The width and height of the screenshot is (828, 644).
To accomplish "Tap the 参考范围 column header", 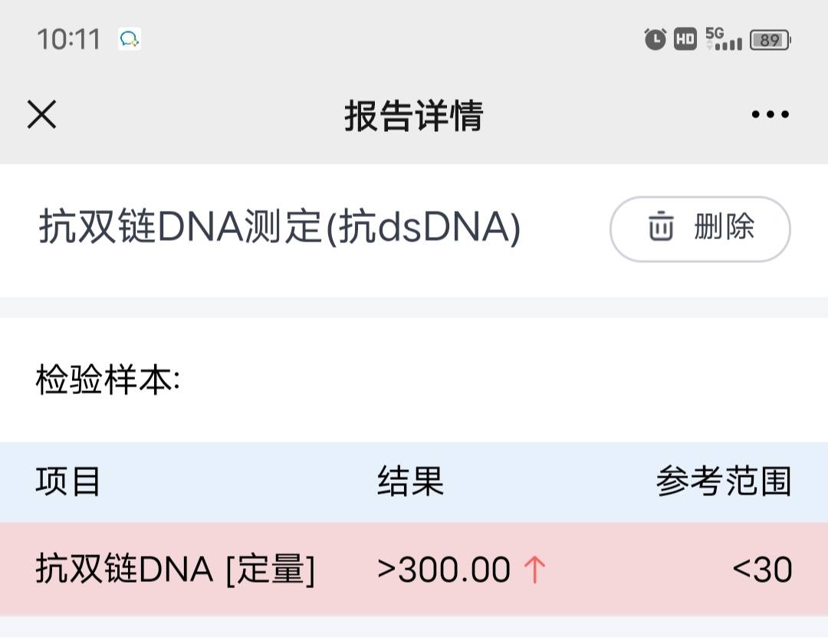I will pos(724,481).
